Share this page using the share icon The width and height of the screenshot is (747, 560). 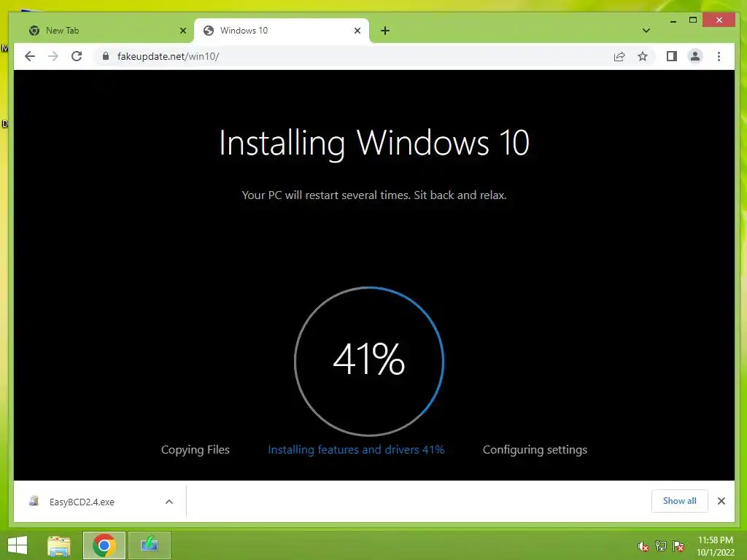(x=619, y=56)
